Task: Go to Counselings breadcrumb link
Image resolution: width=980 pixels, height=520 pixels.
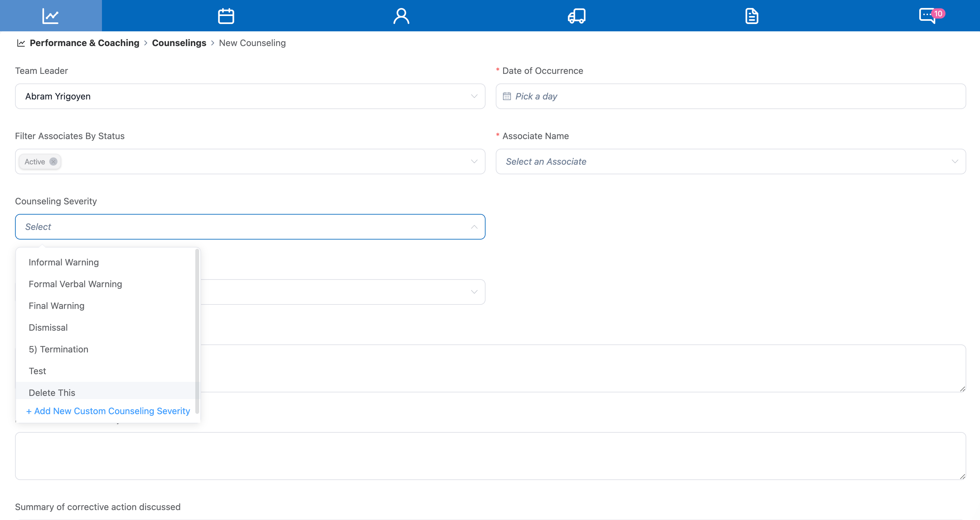Action: coord(179,43)
